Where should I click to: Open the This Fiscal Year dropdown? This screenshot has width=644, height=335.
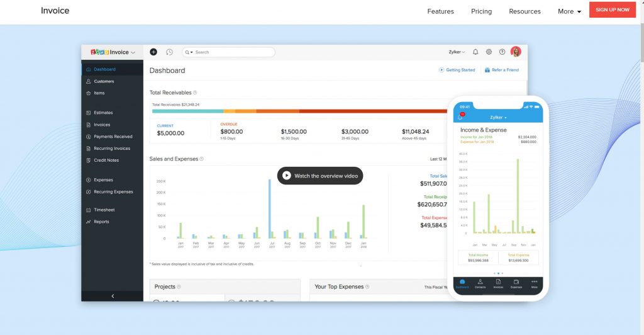click(x=435, y=287)
